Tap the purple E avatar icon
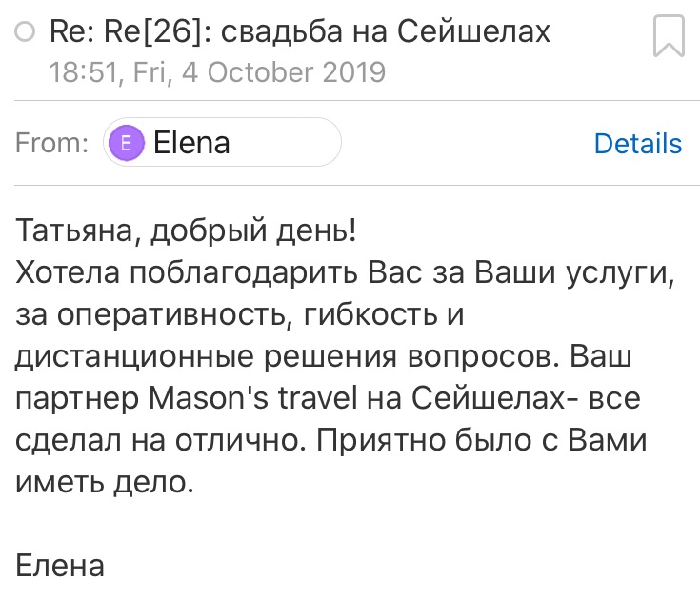 click(127, 143)
